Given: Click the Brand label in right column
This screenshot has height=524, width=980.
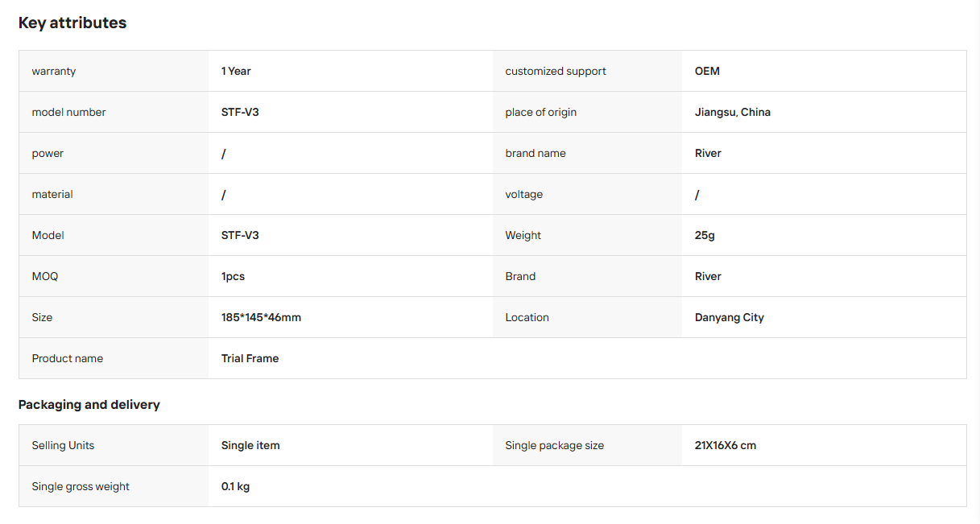Looking at the screenshot, I should 520,276.
